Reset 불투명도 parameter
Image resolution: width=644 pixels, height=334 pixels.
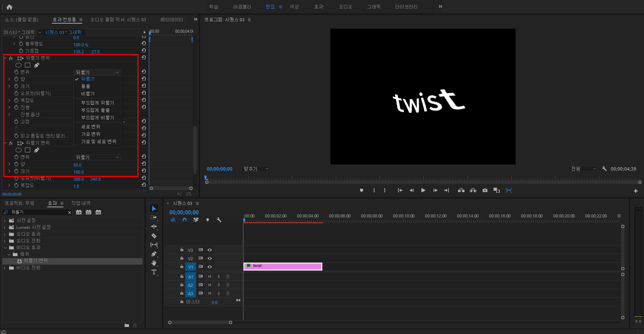click(144, 43)
